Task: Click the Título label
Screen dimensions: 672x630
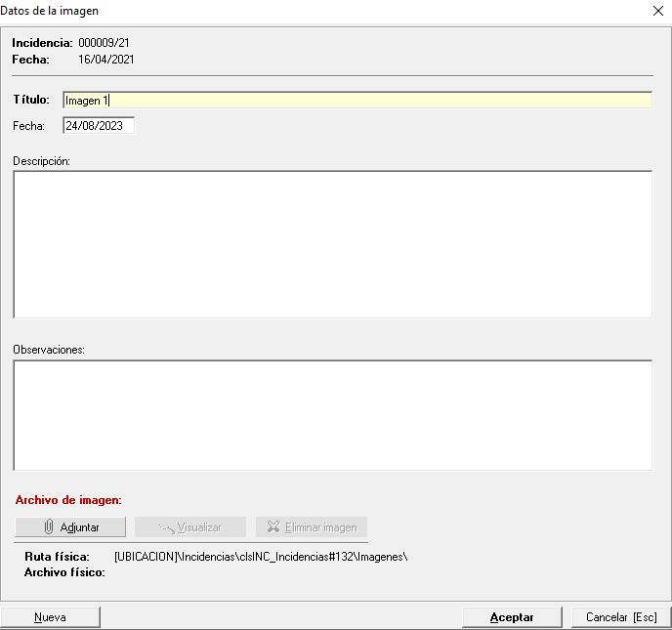Action: (x=31, y=100)
